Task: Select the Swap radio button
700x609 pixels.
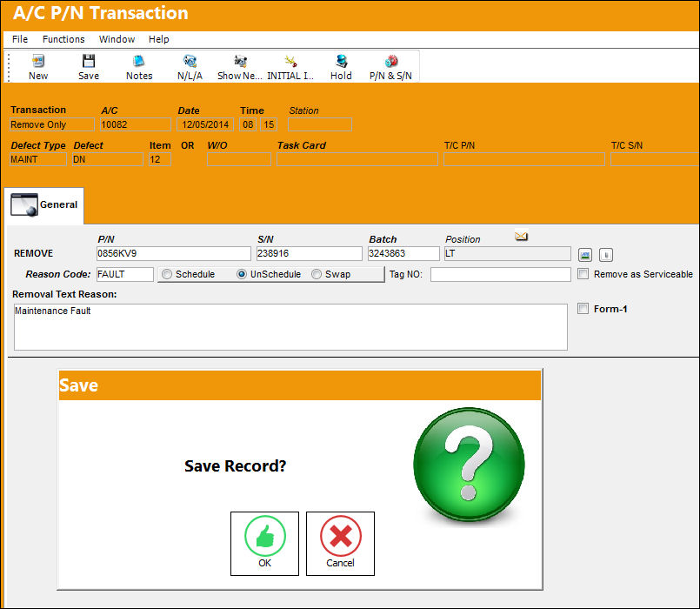Action: pos(317,274)
